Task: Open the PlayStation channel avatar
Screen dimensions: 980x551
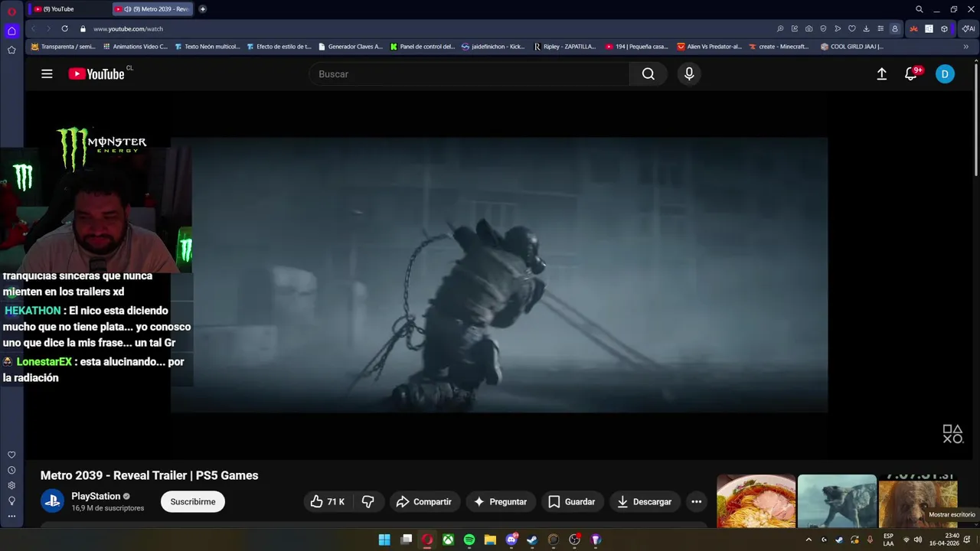Action: [52, 502]
